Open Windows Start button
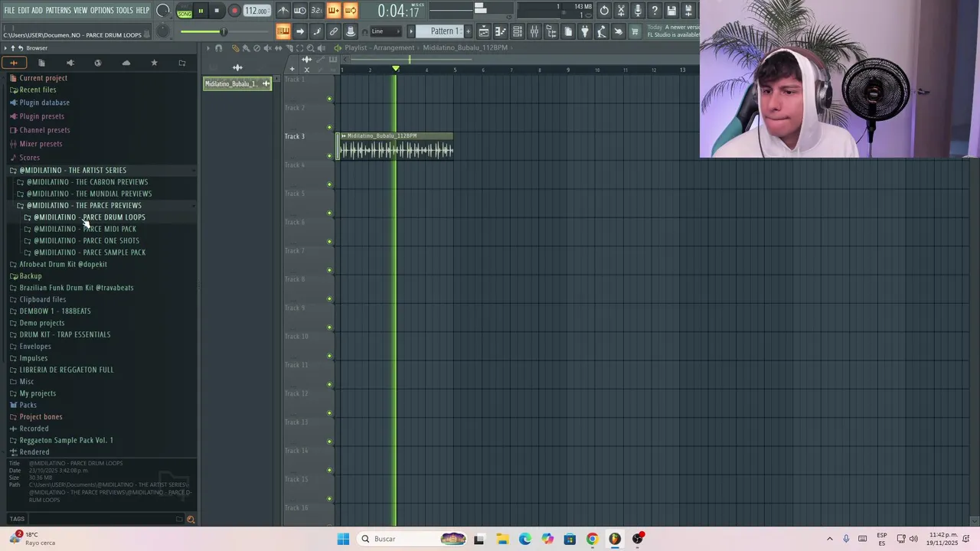Image resolution: width=980 pixels, height=551 pixels. [343, 539]
